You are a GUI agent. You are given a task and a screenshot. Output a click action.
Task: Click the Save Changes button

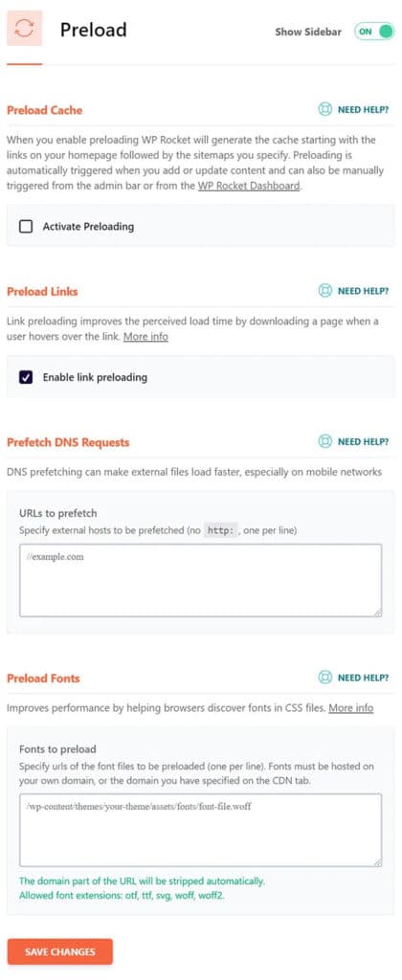pyautogui.click(x=60, y=952)
